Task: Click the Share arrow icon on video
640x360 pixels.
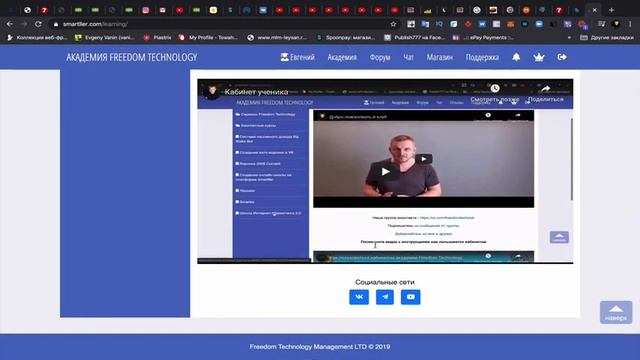Action: 545,89
